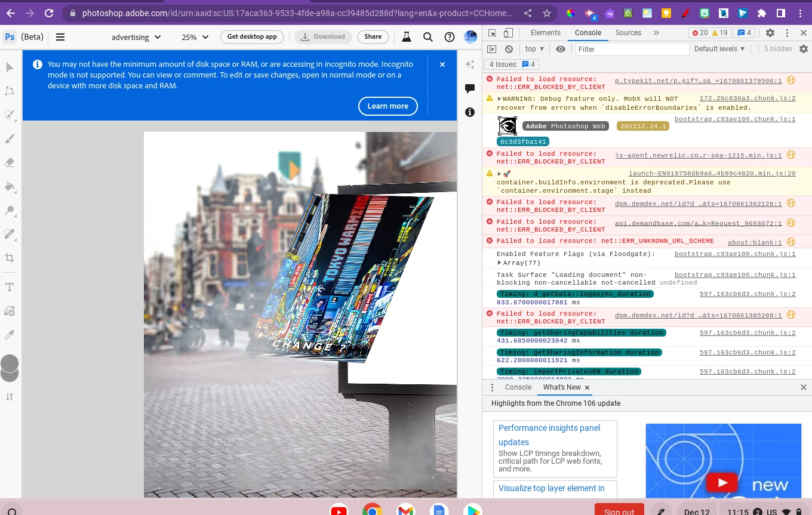The height and width of the screenshot is (515, 812).
Task: Click the Share button
Action: [x=373, y=37]
